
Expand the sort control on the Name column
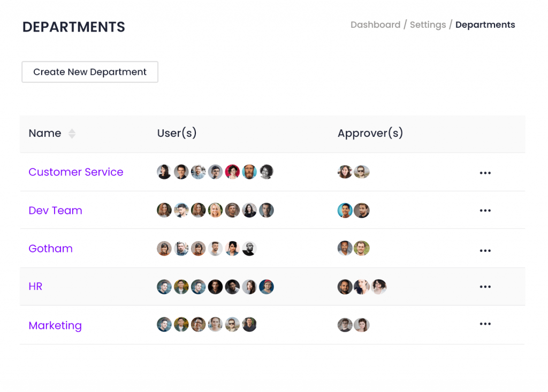click(72, 134)
